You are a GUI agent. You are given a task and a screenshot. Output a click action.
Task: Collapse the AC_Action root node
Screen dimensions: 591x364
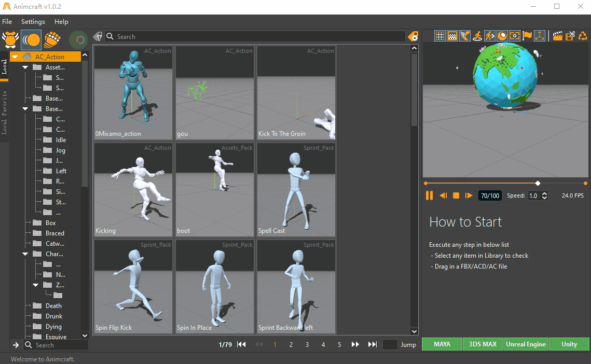tap(15, 57)
